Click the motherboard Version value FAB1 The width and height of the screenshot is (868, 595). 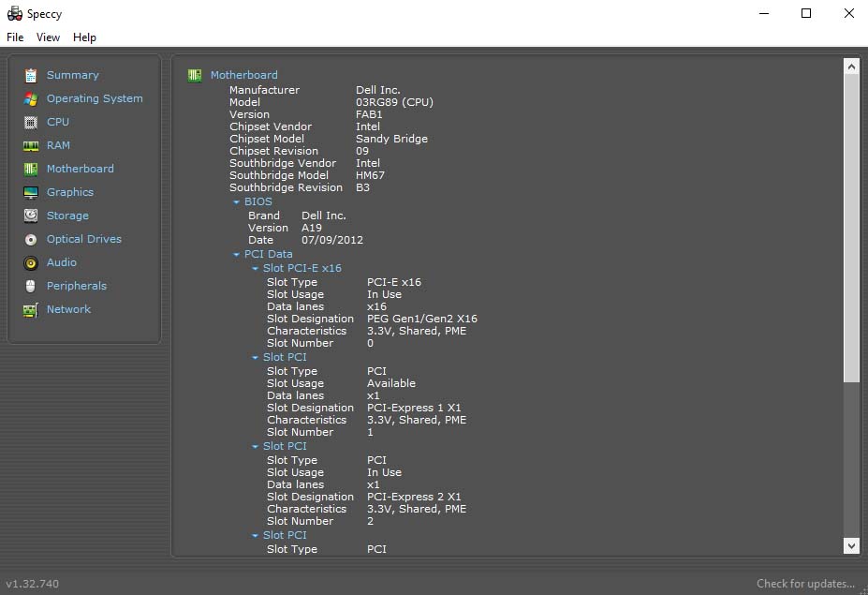(369, 114)
